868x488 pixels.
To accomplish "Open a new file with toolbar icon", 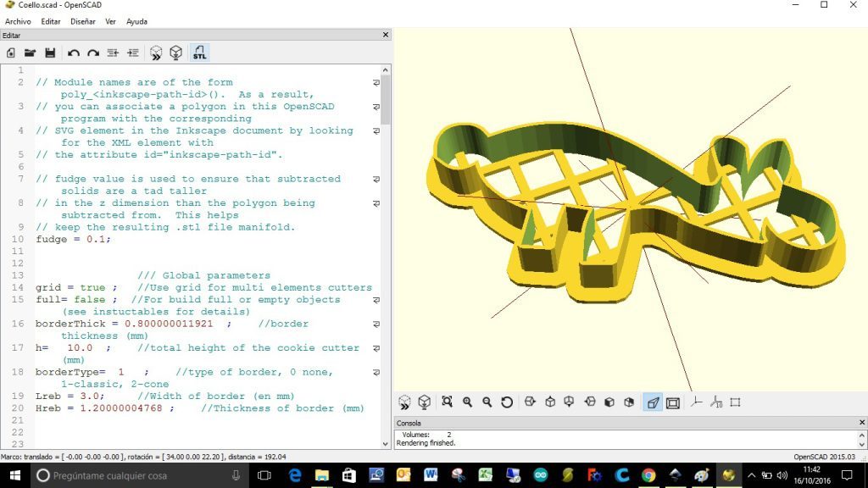I will 11,53.
